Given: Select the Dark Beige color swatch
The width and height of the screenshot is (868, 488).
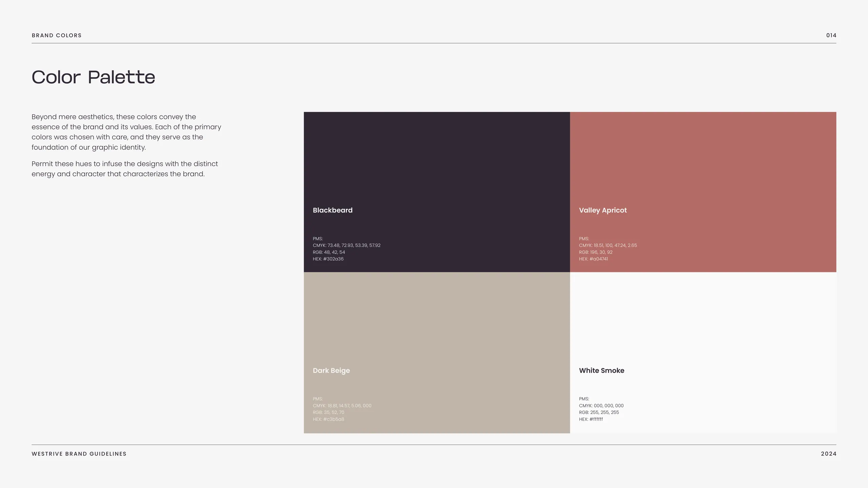Looking at the screenshot, I should point(437,352).
